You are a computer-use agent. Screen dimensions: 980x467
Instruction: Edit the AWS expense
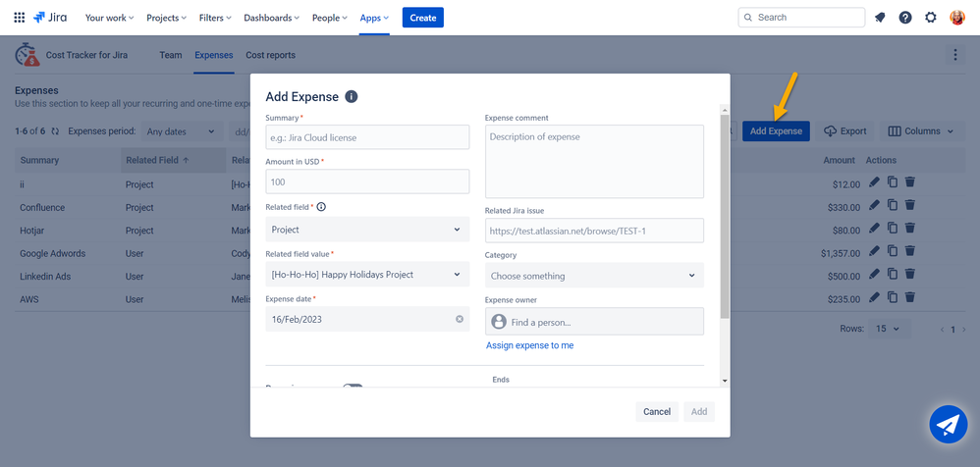(x=874, y=296)
